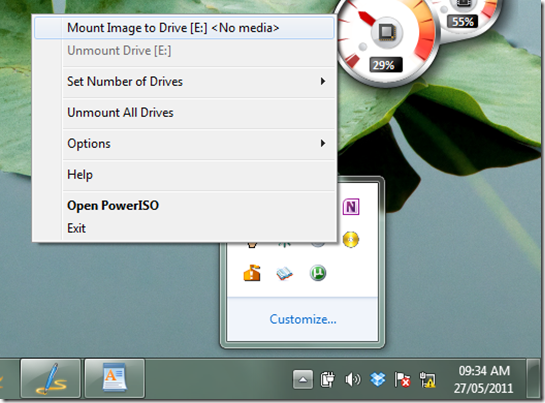
Task: Click the Dropbox tray icon
Action: click(378, 379)
